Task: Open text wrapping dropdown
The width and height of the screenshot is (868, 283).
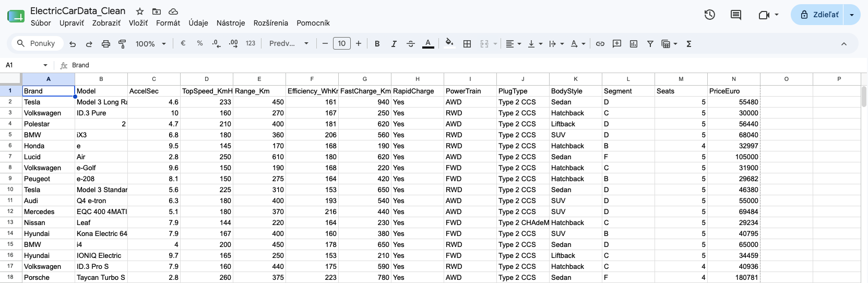Action: click(556, 44)
